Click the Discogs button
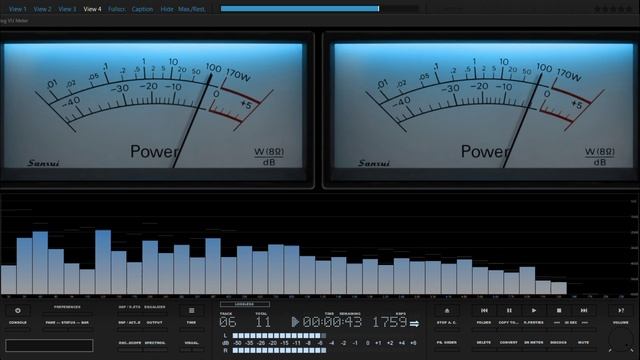Image resolution: width=640 pixels, height=360 pixels. point(558,342)
